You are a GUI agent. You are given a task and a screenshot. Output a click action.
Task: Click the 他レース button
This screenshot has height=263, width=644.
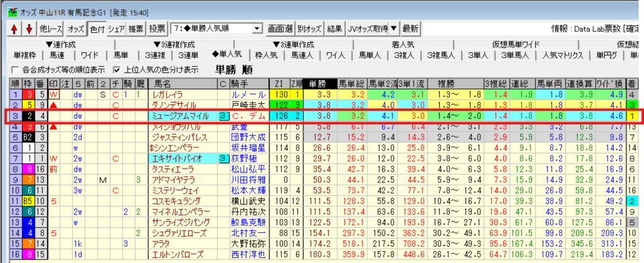coord(51,29)
